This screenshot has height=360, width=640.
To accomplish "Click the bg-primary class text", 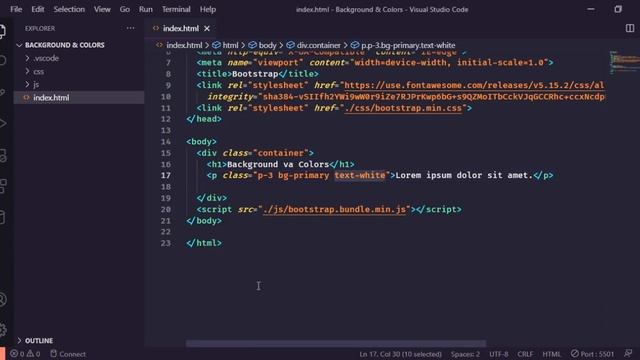I will tap(303, 176).
